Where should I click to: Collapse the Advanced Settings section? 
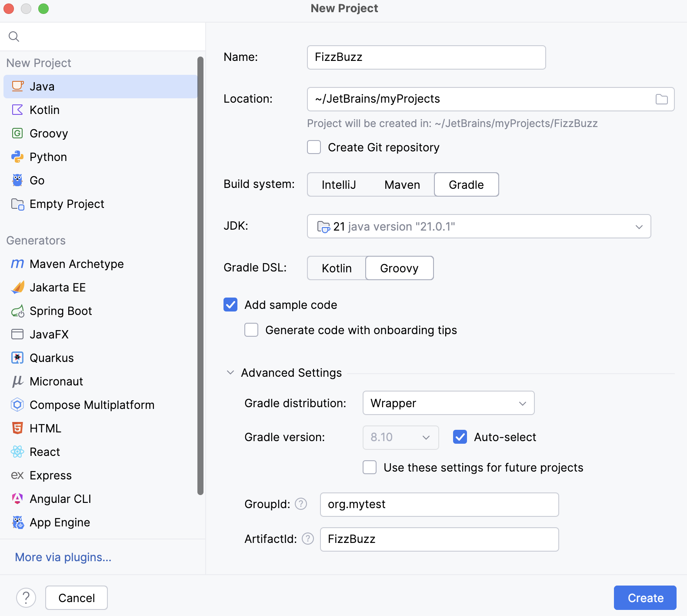point(230,373)
